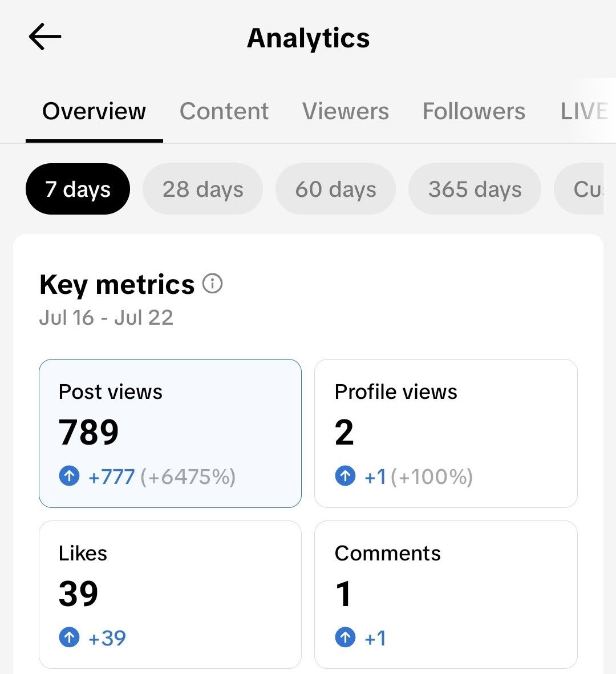Open the Followers tab
The width and height of the screenshot is (616, 674).
(473, 111)
